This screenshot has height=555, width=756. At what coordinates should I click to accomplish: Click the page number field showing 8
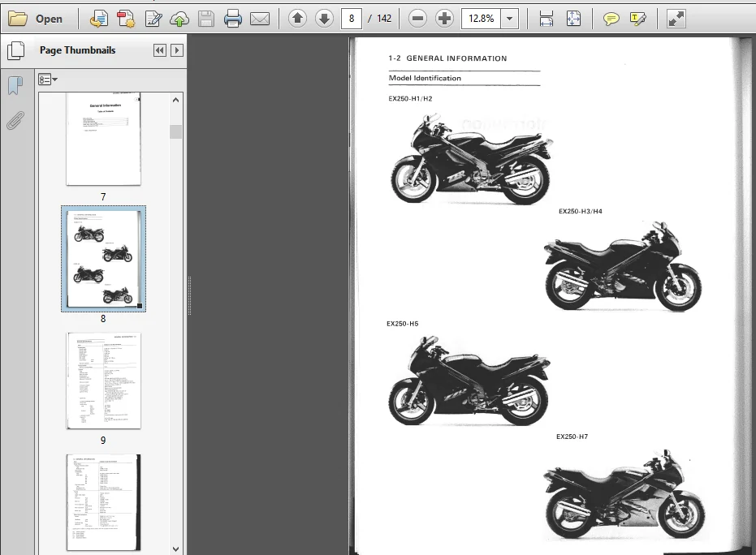tap(352, 19)
